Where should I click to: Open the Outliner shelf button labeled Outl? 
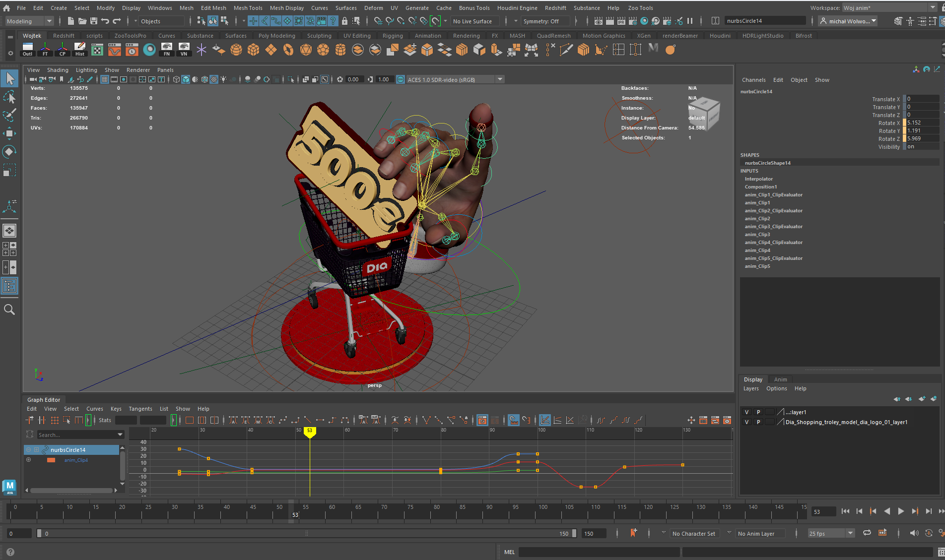pos(28,49)
